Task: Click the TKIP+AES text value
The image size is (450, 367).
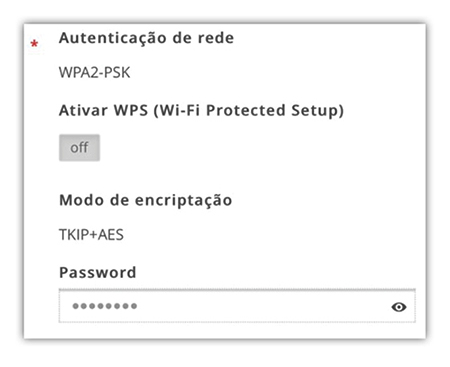Action: coord(91,235)
